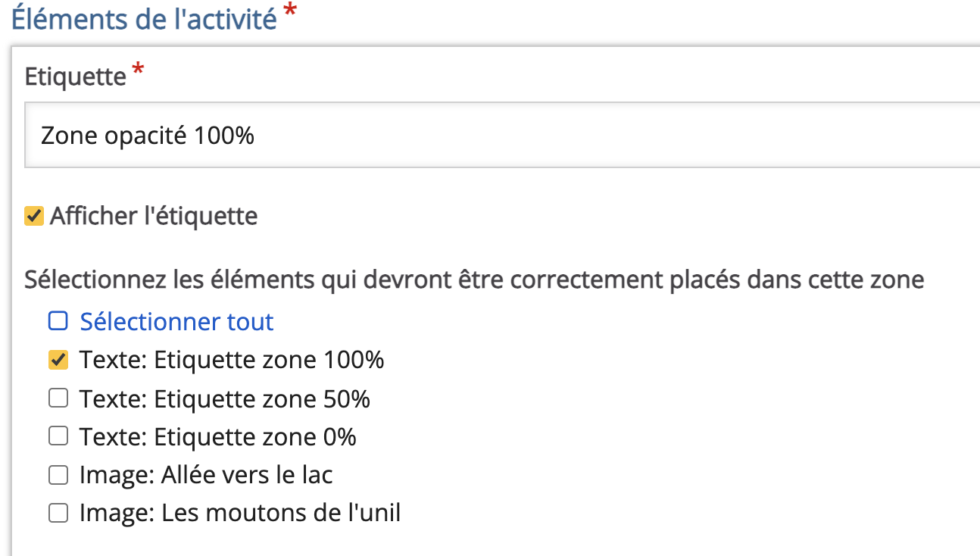980x556 pixels.
Task: Enable the Etiquette zone 50% checkbox
Action: tap(58, 398)
